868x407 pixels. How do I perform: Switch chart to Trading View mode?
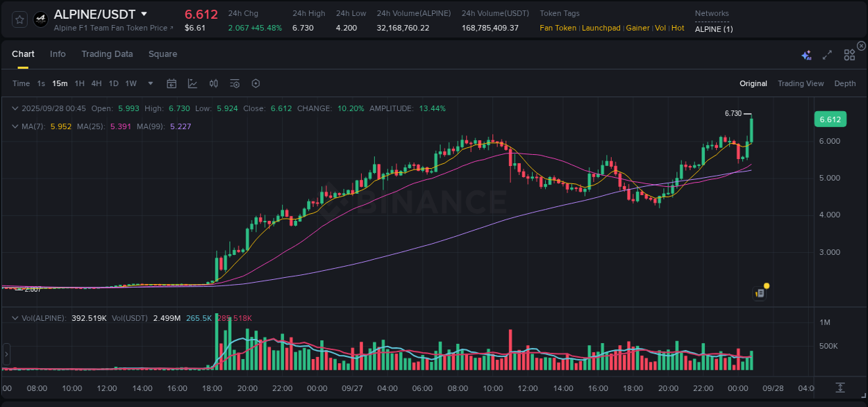801,83
